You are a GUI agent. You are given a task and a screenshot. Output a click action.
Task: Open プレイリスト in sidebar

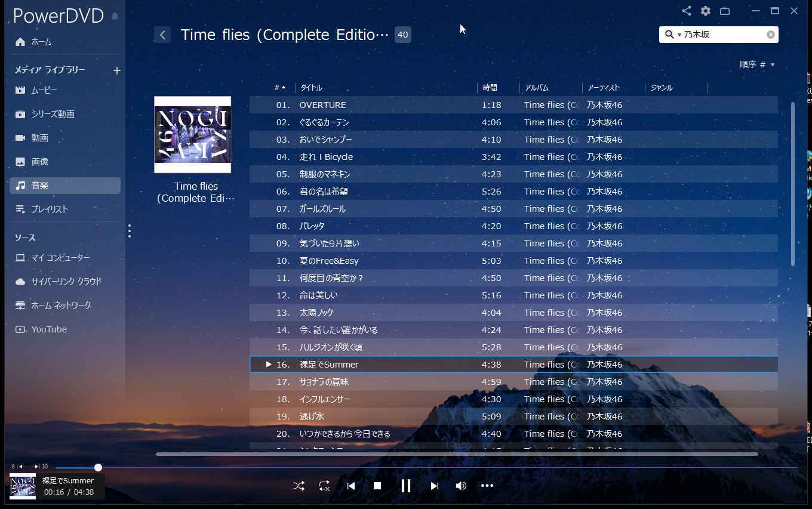pos(64,209)
